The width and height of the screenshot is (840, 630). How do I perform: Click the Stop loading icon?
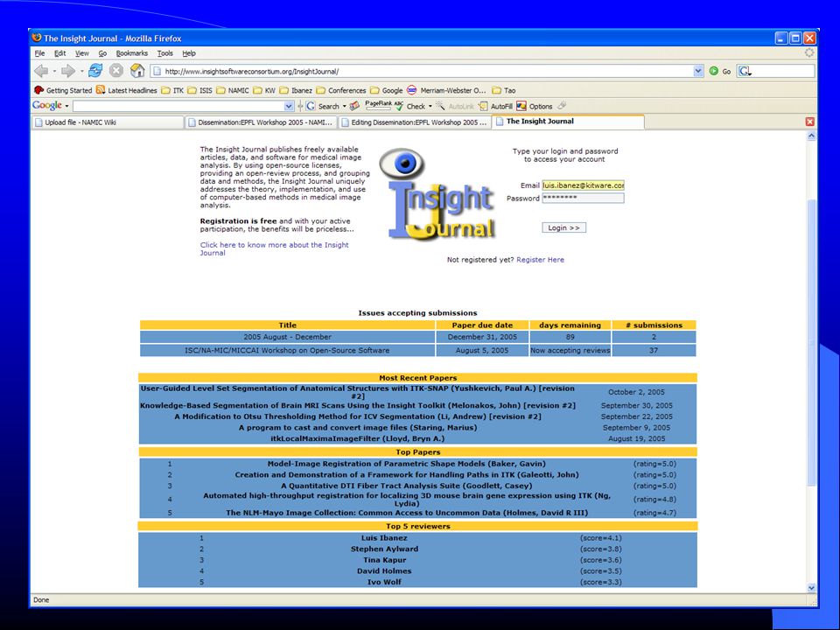116,71
